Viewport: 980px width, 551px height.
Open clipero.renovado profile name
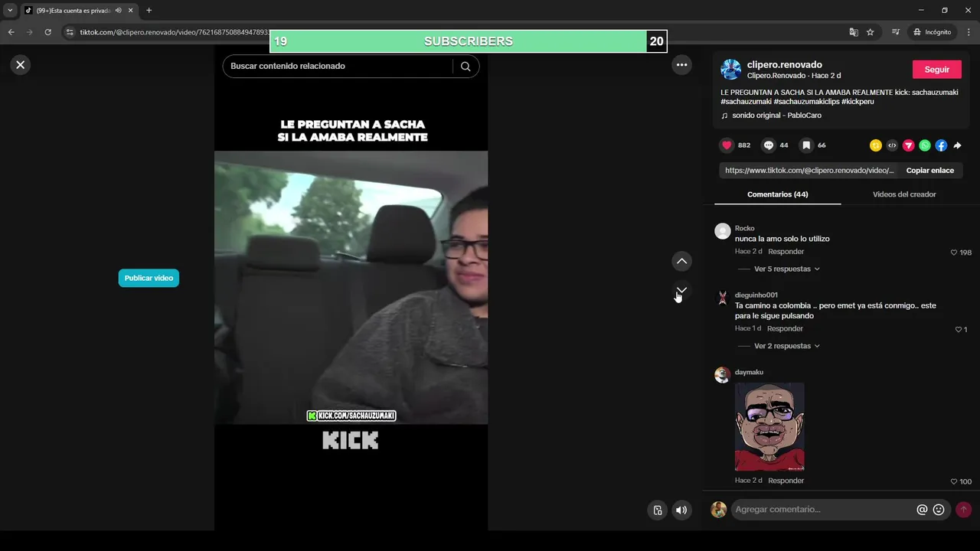click(784, 65)
